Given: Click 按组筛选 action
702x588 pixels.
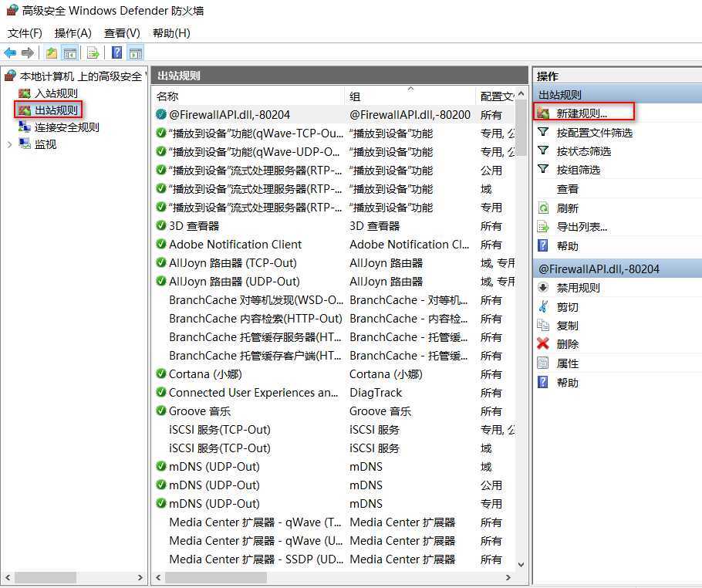Looking at the screenshot, I should [579, 170].
